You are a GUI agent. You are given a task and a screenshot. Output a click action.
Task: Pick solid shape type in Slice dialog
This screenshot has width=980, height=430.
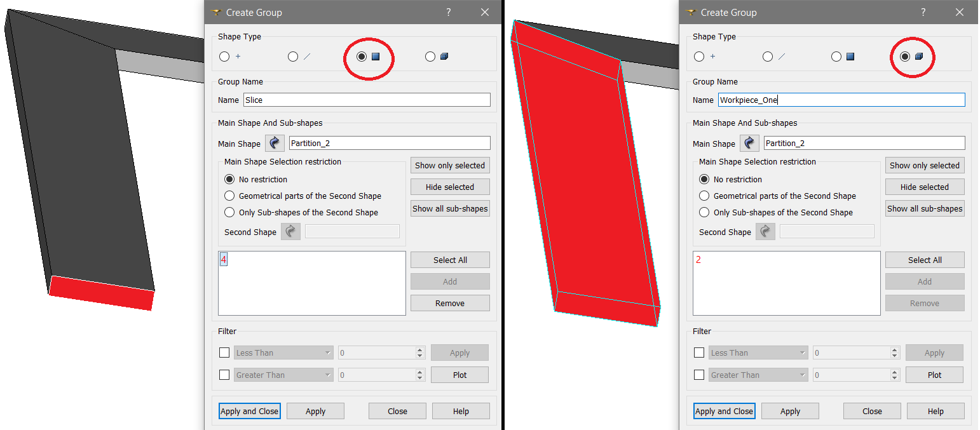coord(430,57)
